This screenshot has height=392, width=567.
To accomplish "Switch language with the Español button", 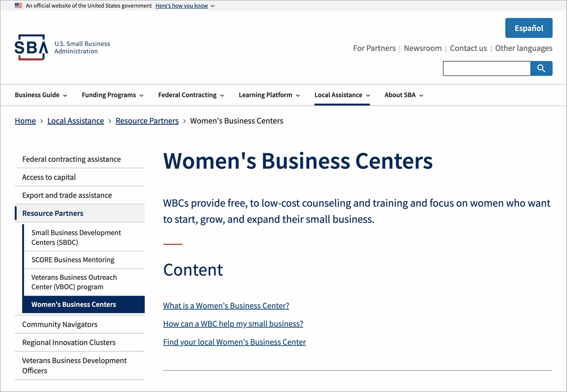I will pos(528,28).
